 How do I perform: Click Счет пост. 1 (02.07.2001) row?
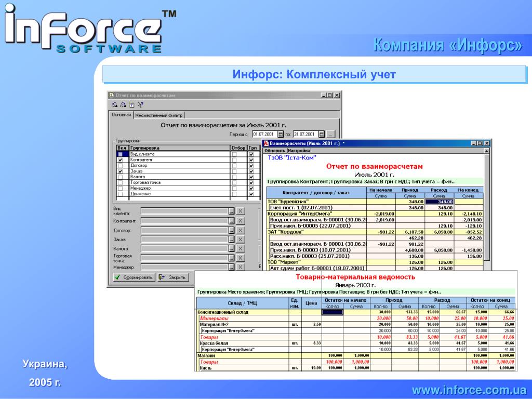(375, 208)
